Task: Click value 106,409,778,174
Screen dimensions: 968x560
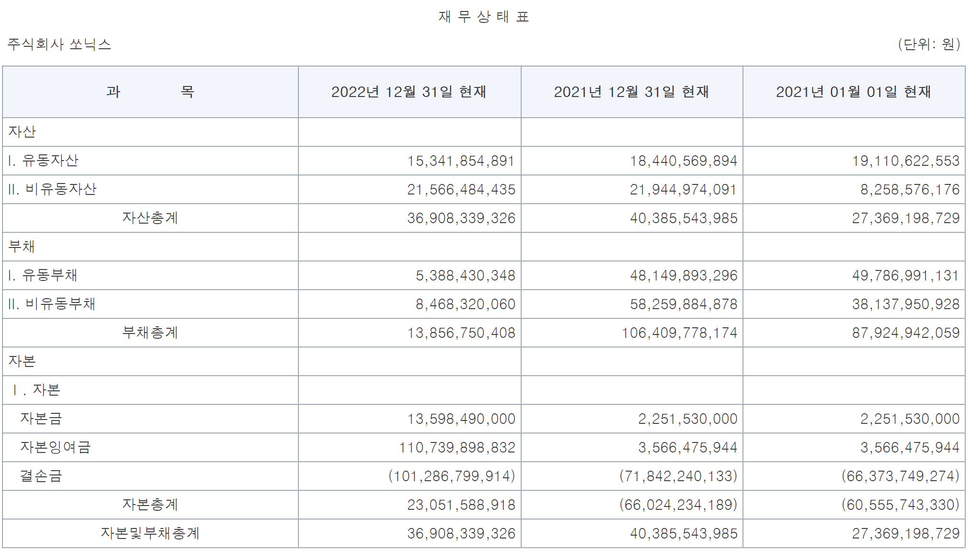Action: pyautogui.click(x=679, y=333)
